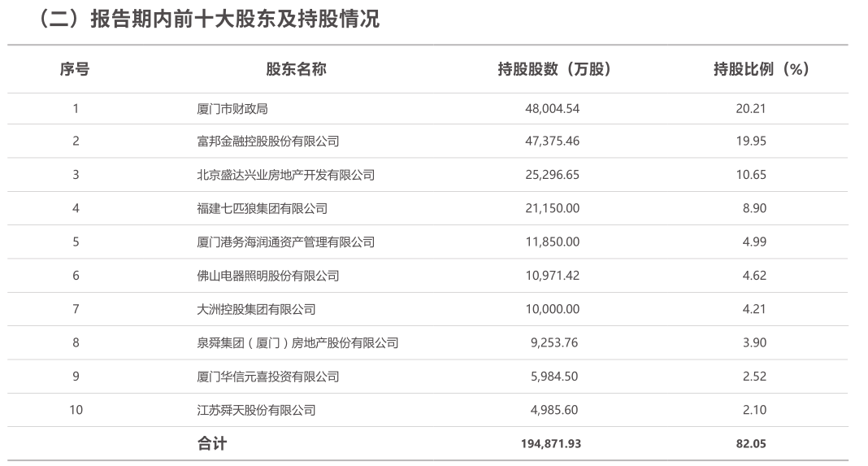The image size is (868, 466).
Task: Click row number 10 in 序号 column
Action: (x=76, y=410)
